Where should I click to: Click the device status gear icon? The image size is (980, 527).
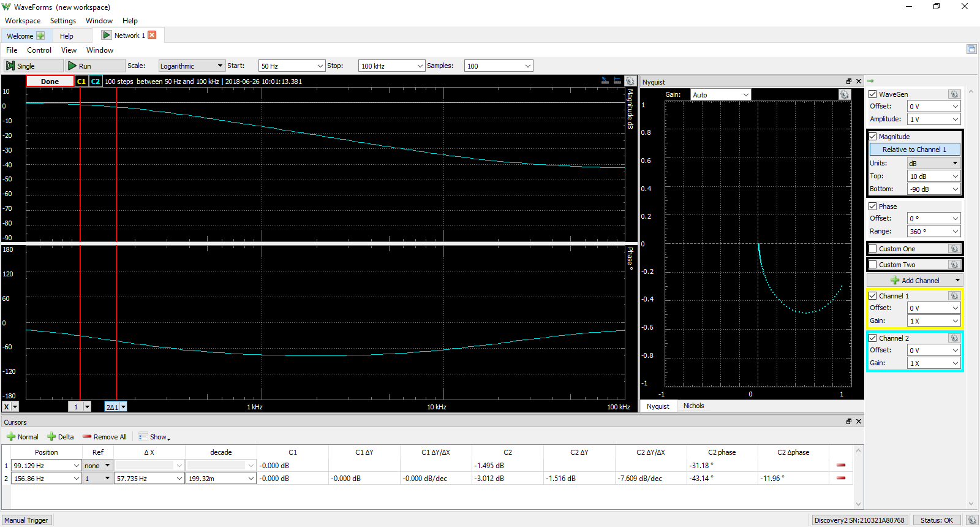971,520
